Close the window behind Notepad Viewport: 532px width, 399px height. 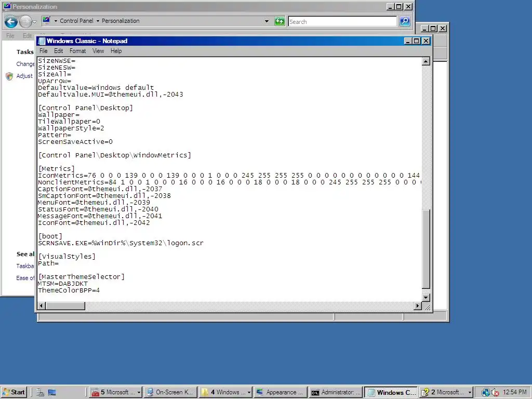coord(443,29)
